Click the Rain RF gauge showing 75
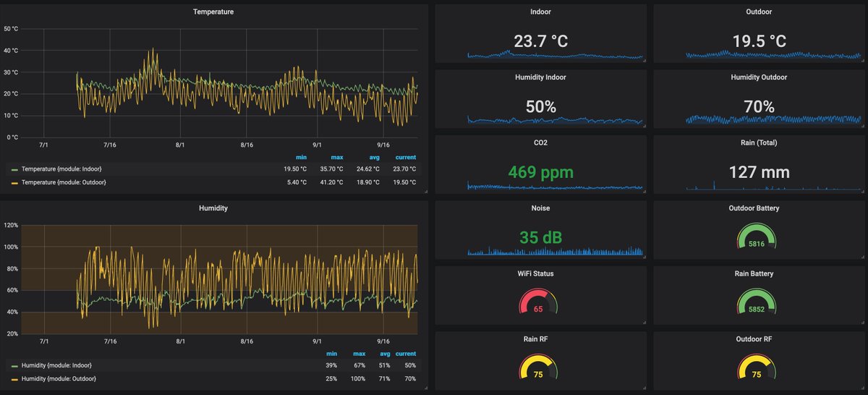Image resolution: width=868 pixels, height=395 pixels. coord(539,366)
